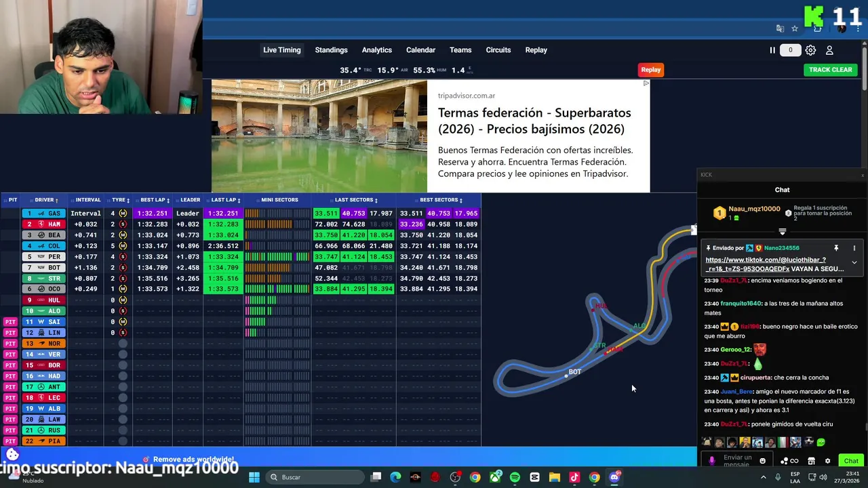This screenshot has width=868, height=488.
Task: Select the VER driver row badge
Action: point(44,354)
